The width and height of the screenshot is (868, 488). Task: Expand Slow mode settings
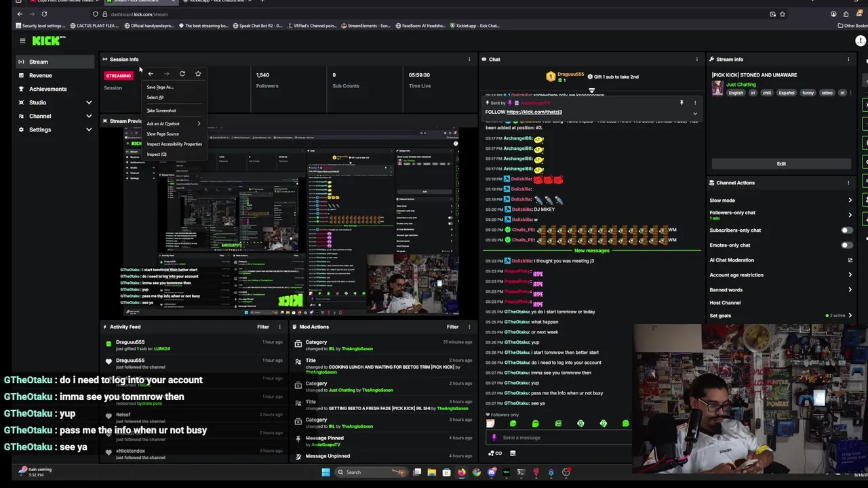pos(850,200)
